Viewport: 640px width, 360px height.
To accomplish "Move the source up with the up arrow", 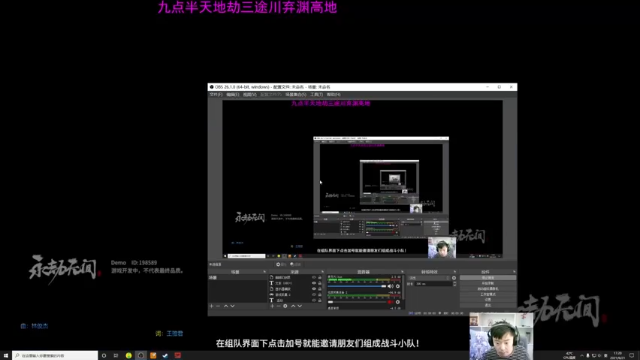I will (293, 306).
